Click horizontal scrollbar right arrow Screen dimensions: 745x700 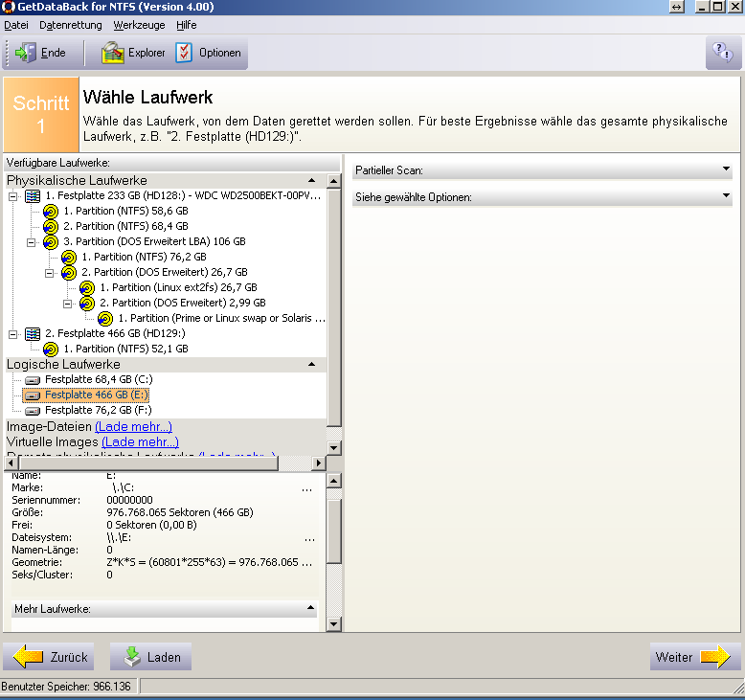coord(319,463)
